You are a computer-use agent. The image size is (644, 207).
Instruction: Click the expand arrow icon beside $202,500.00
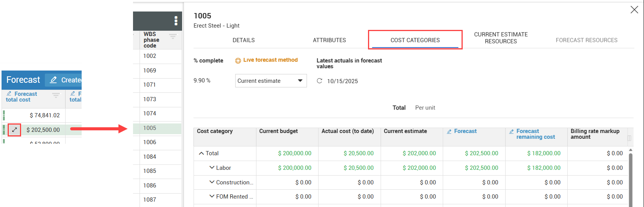point(14,130)
